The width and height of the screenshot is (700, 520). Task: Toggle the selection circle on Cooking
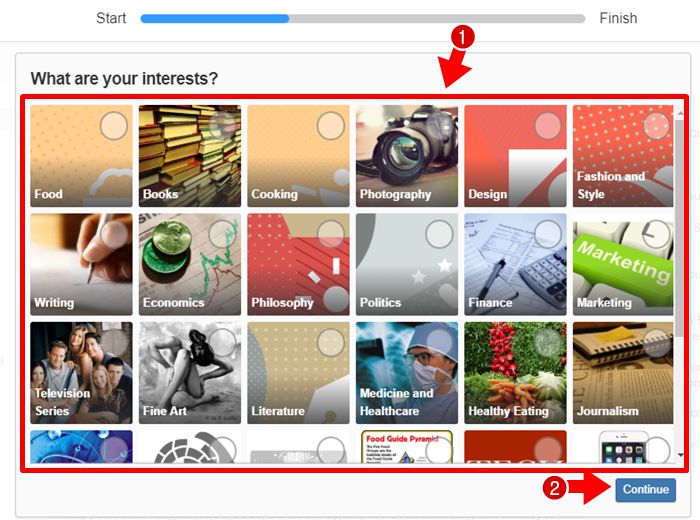click(331, 126)
